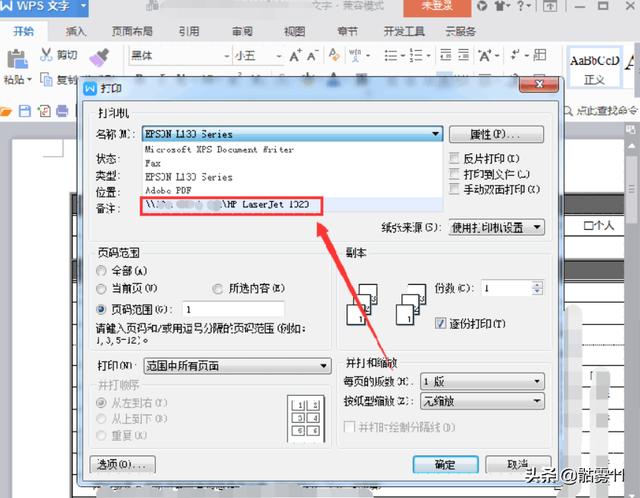Click the page range input field
Screen dimensions: 640x498
tap(233, 309)
